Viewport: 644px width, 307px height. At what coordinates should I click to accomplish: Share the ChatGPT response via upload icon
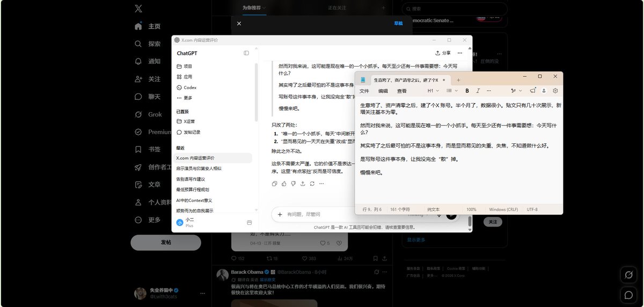(x=303, y=184)
